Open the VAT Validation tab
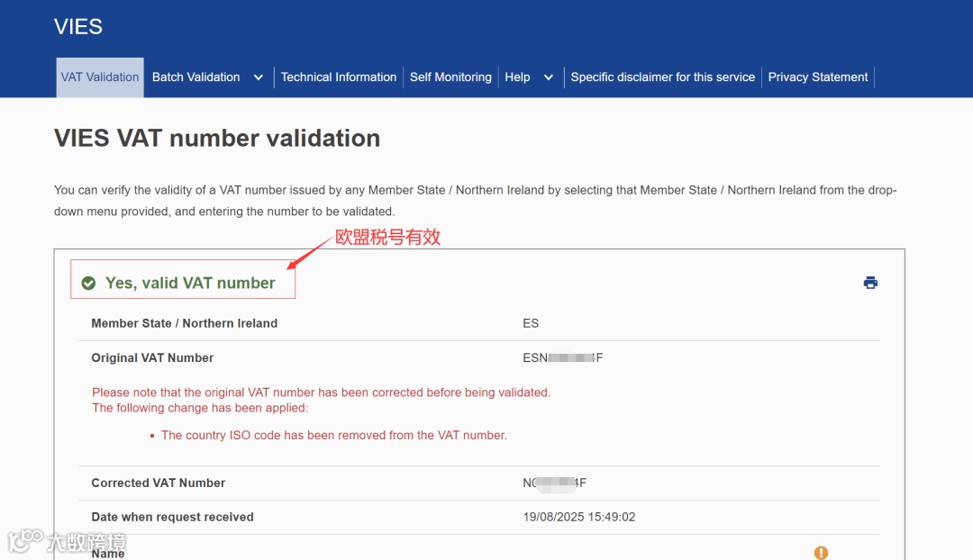Viewport: 973px width, 560px height. click(100, 77)
